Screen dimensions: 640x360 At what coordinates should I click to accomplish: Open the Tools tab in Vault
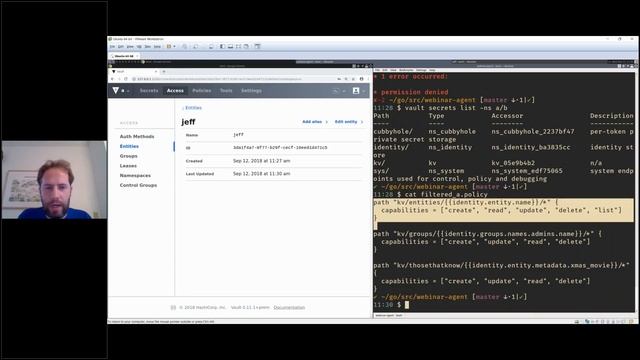(226, 91)
